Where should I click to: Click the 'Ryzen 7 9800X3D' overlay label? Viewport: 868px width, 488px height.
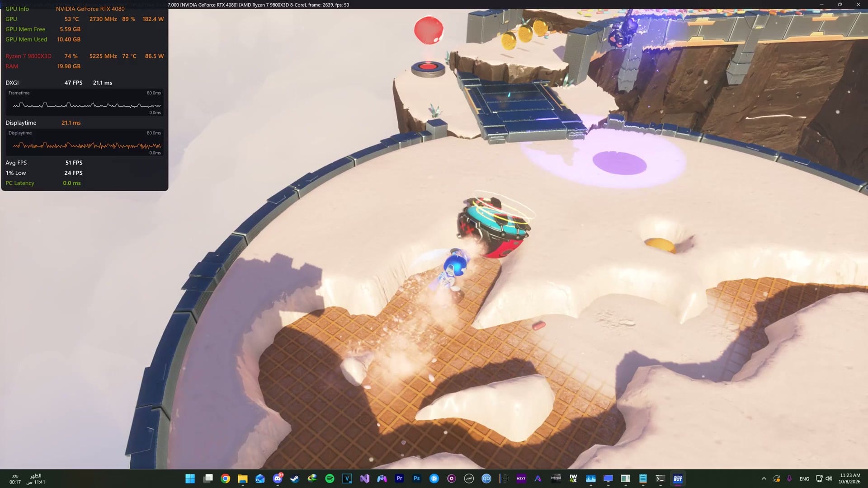pyautogui.click(x=28, y=56)
